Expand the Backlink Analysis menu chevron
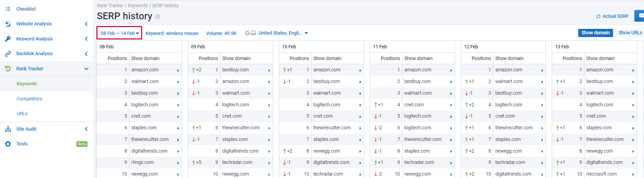 tap(86, 54)
